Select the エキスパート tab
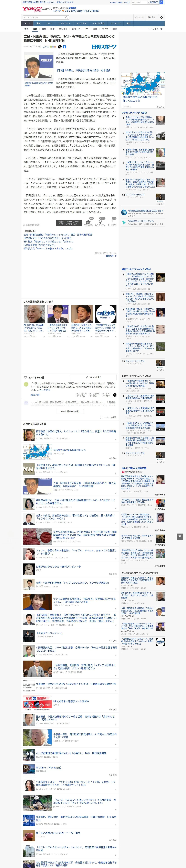Screen dimensions: 186x868 [64, 24]
